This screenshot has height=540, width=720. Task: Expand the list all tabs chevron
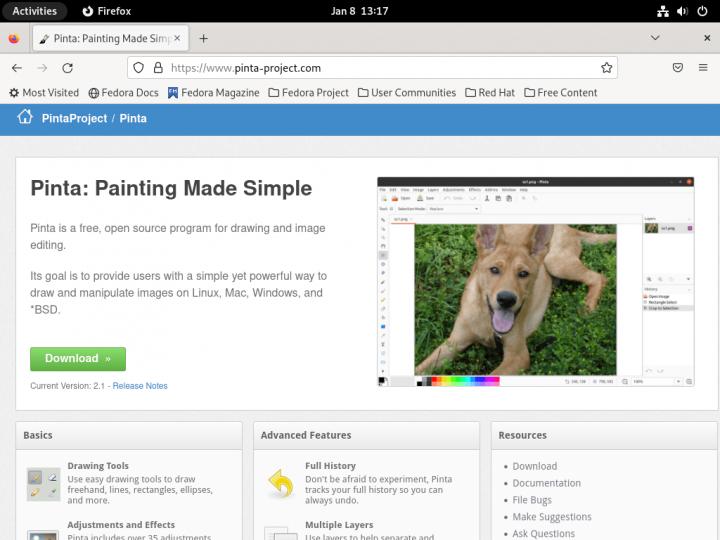coord(655,38)
